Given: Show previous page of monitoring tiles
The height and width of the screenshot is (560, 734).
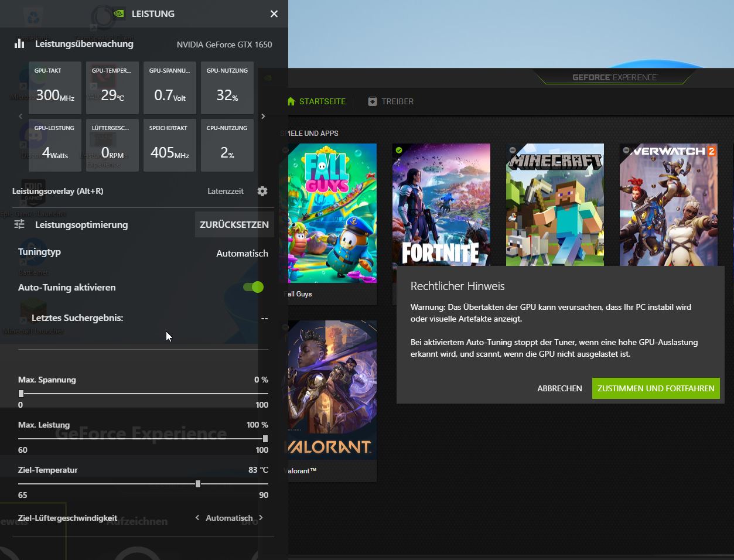Looking at the screenshot, I should pyautogui.click(x=21, y=116).
